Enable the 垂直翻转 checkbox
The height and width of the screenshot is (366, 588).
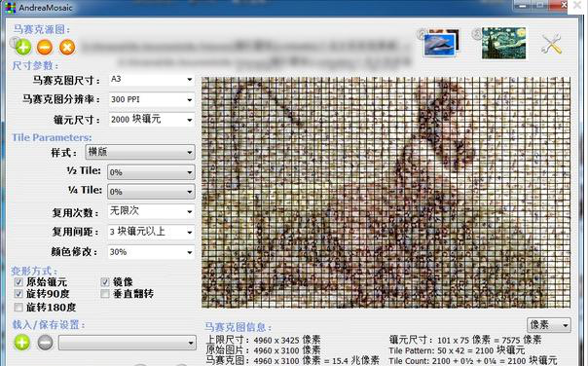(105, 294)
